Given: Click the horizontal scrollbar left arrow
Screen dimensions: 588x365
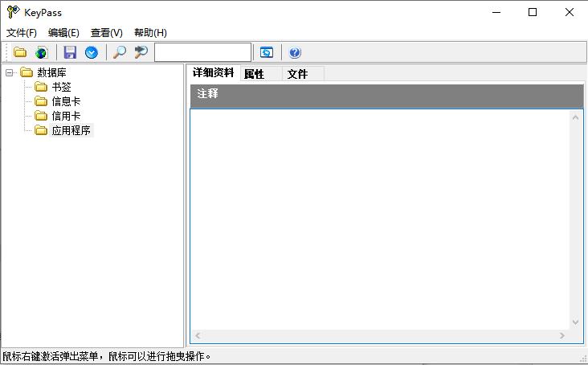Looking at the screenshot, I should click(198, 336).
